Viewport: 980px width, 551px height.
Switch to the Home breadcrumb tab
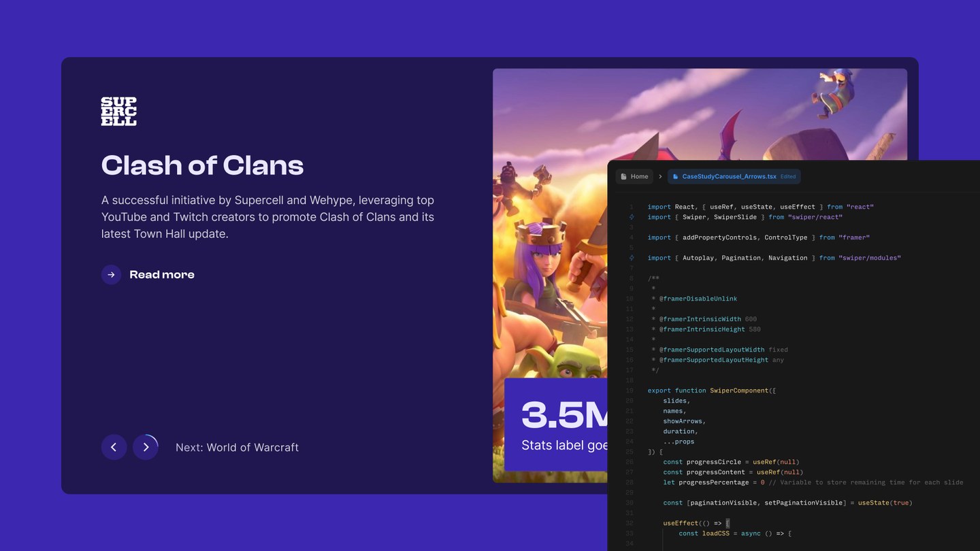click(634, 177)
